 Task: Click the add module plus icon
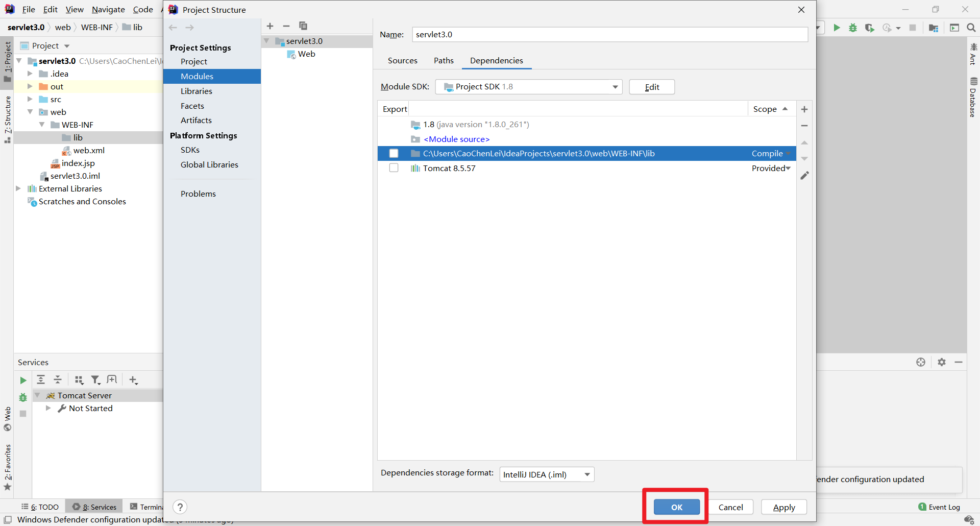pyautogui.click(x=270, y=26)
